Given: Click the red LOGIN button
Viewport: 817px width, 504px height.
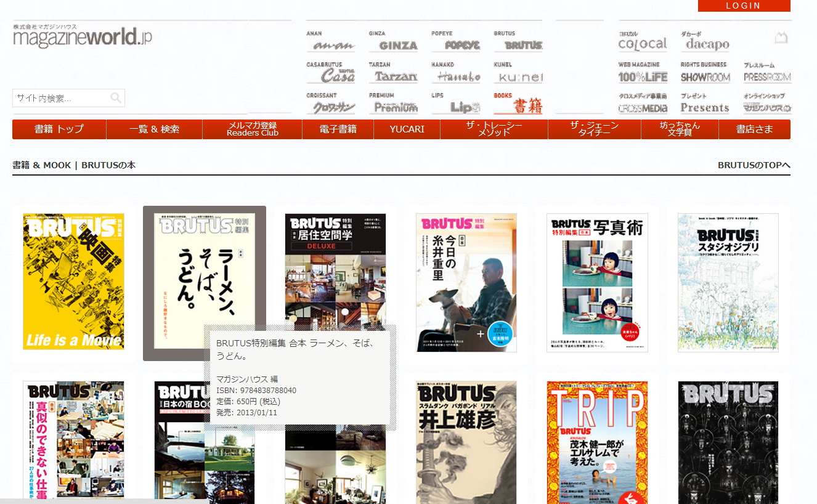Looking at the screenshot, I should 744,6.
